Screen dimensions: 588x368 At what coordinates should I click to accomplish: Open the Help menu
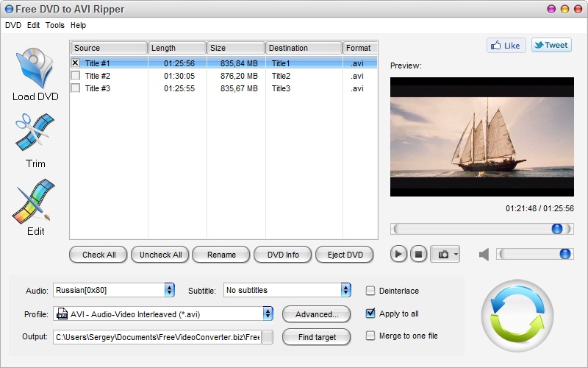pyautogui.click(x=78, y=25)
